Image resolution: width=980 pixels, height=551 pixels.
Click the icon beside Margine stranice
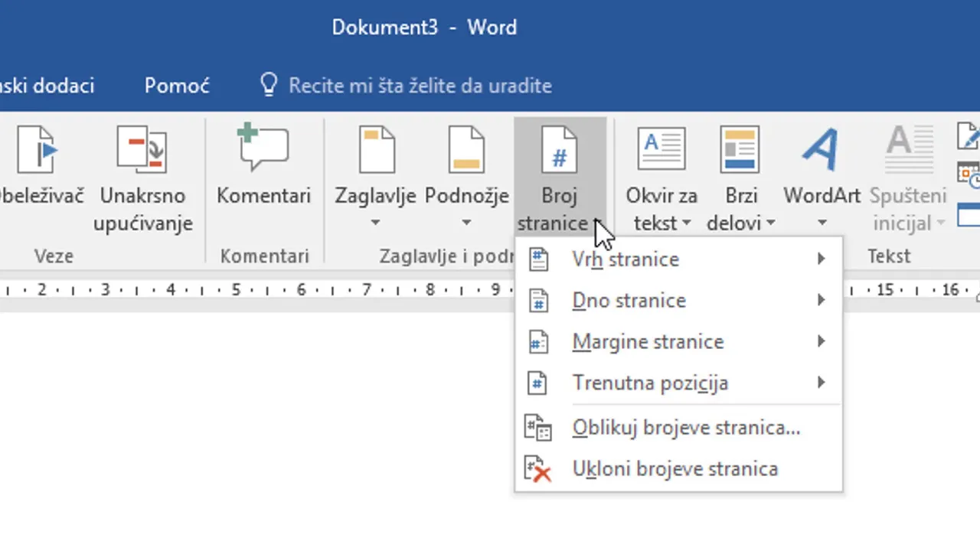pyautogui.click(x=539, y=342)
